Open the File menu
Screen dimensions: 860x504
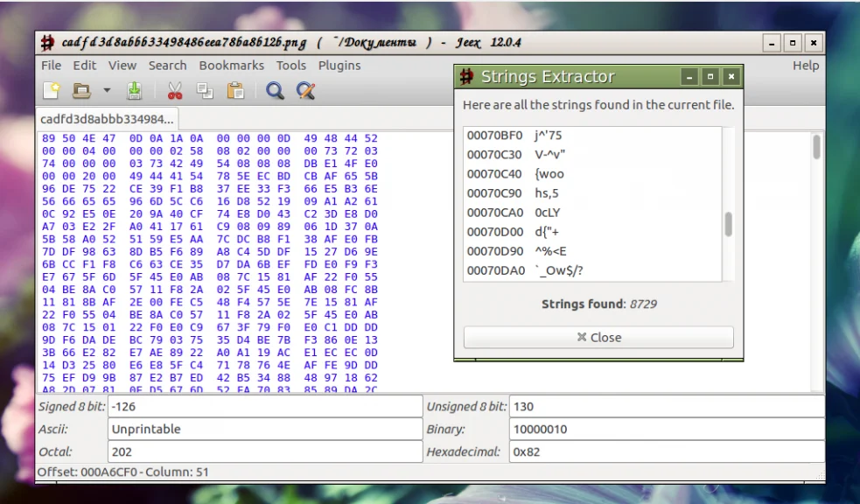click(51, 66)
